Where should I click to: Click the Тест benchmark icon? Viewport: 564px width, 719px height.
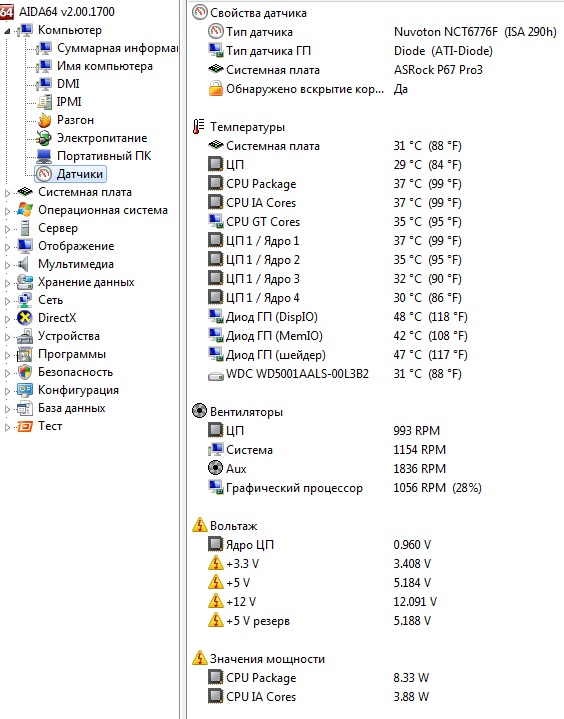click(25, 426)
